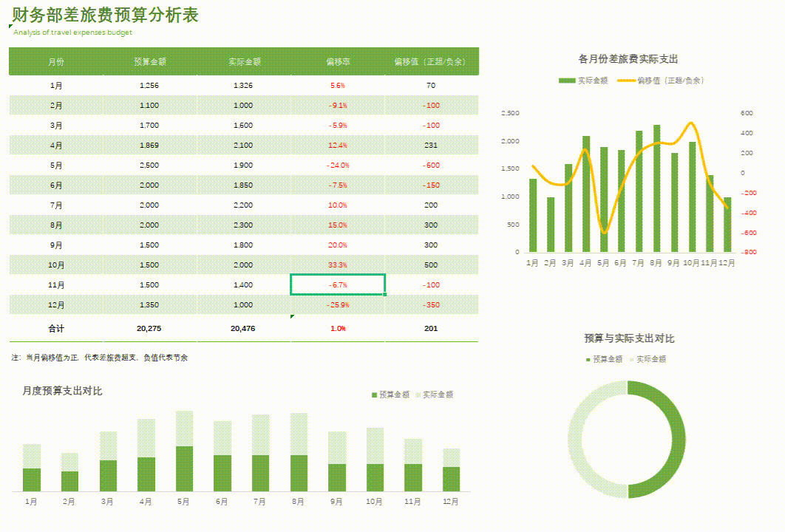Click the 预算金额 legend square in the 月度预算支出对比 chart
Viewport: 785px width, 532px height.
(x=375, y=395)
